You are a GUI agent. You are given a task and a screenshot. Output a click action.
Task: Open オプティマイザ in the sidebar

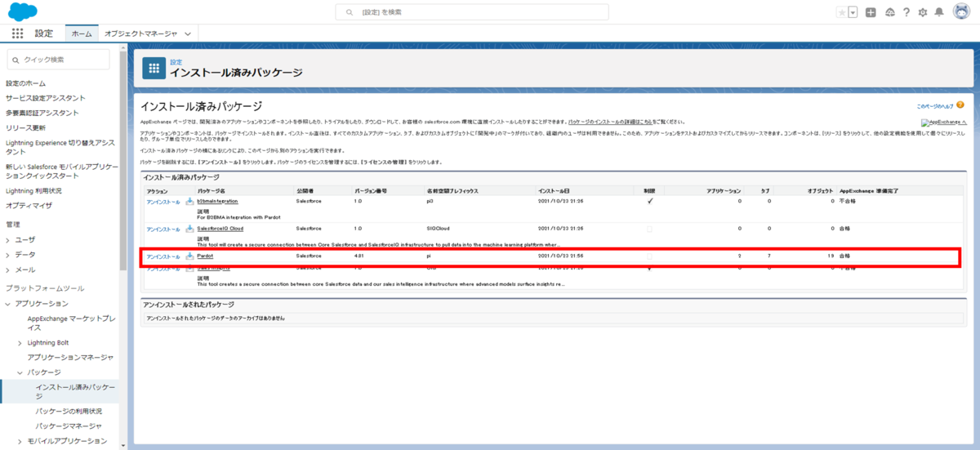coord(29,205)
